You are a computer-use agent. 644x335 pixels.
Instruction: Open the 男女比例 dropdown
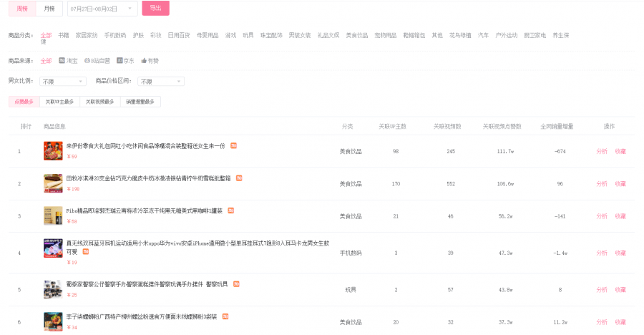click(63, 82)
